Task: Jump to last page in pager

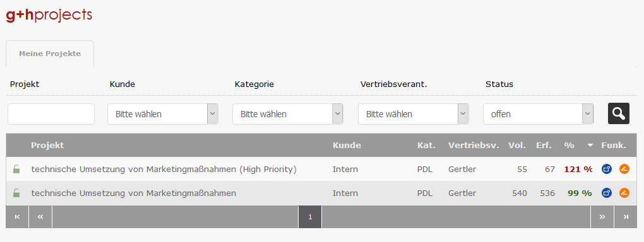Action: click(626, 217)
